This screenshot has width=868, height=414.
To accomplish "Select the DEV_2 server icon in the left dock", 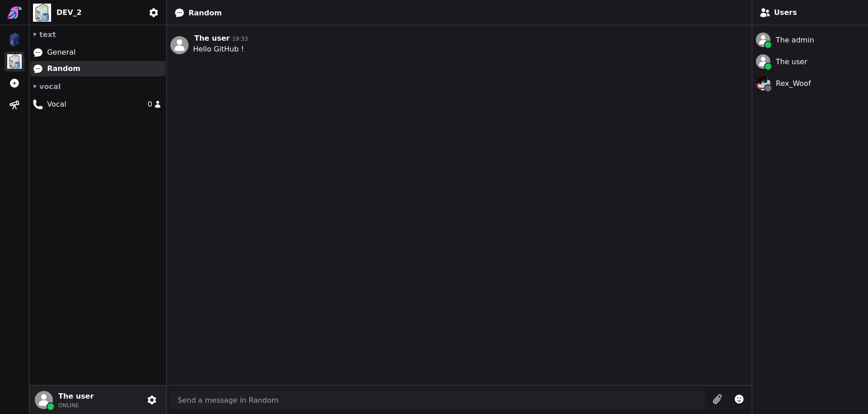I will (14, 61).
